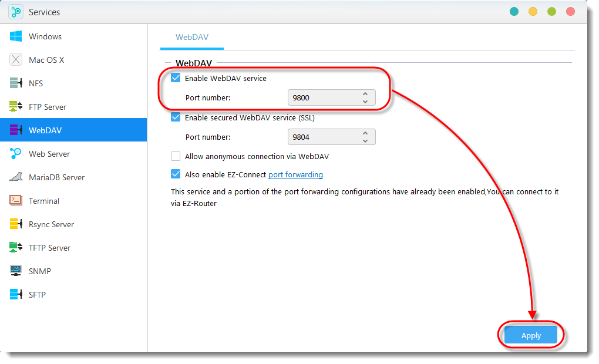Screen dimensions: 599x364
Task: Click the SFTP service icon
Action: click(18, 294)
